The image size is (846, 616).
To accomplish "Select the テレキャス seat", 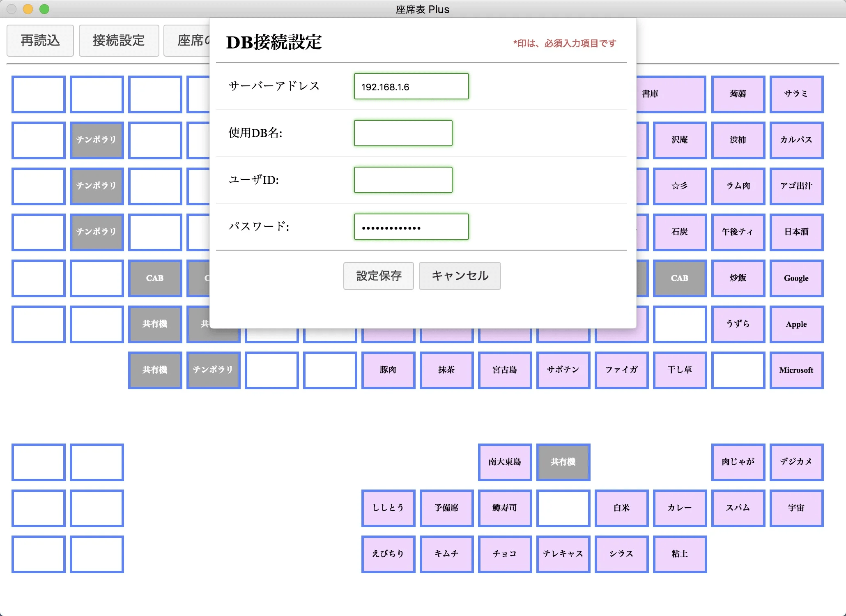I will 563,554.
